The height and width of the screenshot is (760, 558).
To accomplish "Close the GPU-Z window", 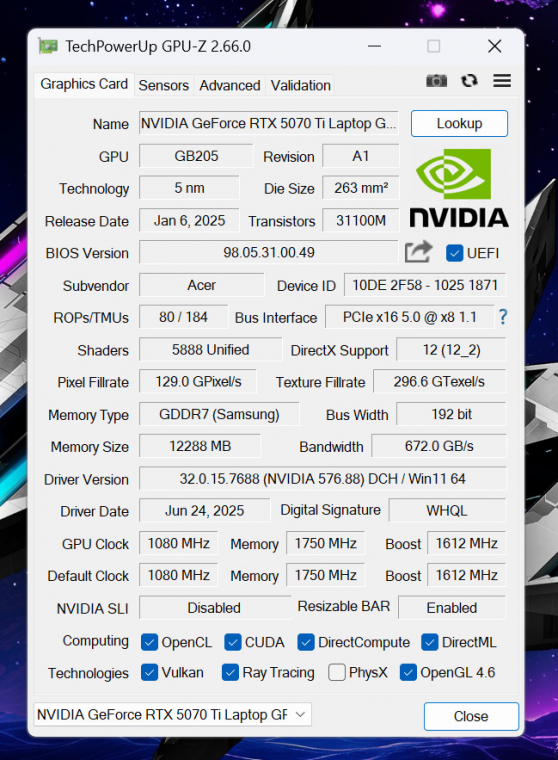I will tap(494, 47).
